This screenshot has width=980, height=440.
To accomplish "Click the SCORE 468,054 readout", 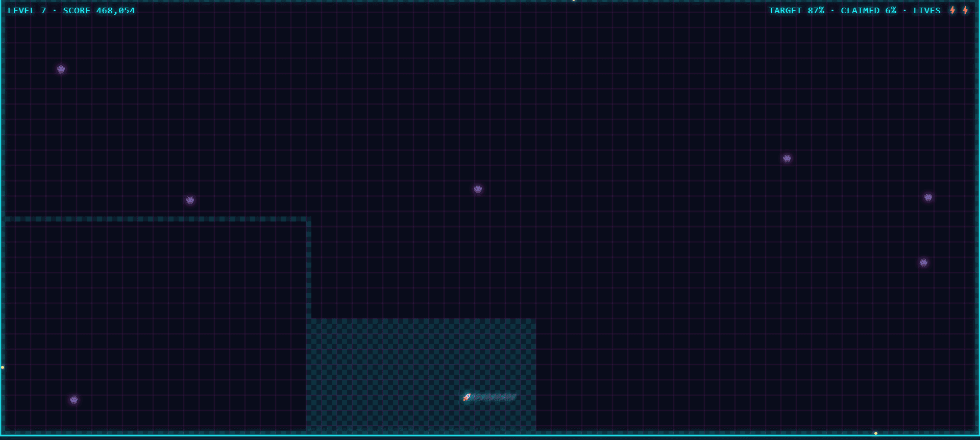I will 99,10.
